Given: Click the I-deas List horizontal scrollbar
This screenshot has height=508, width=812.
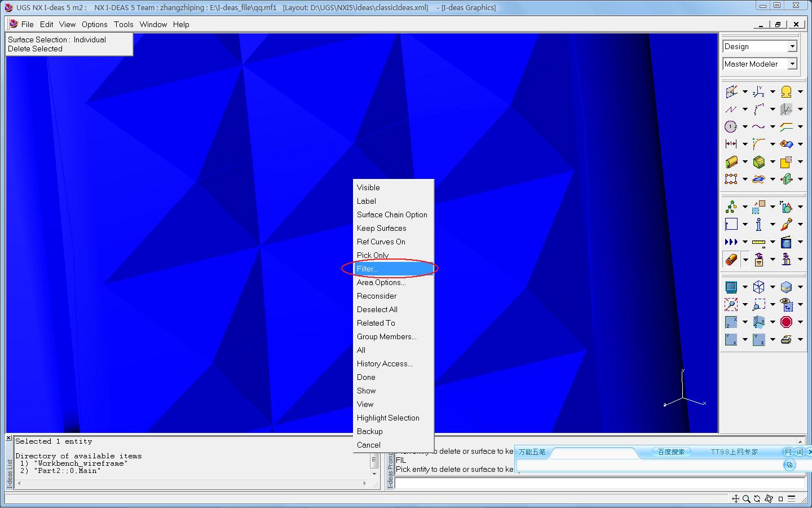Looking at the screenshot, I should 192,483.
